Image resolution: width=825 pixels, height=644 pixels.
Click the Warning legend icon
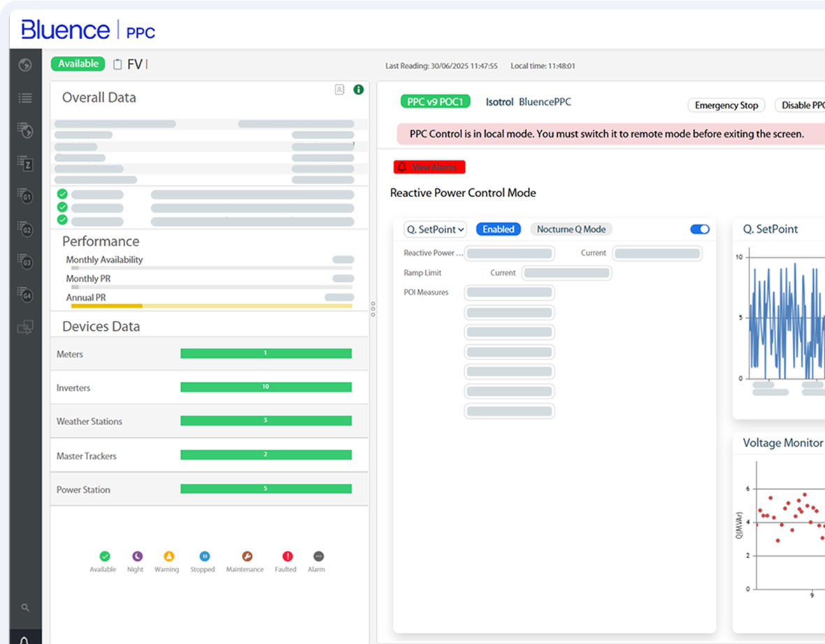point(168,556)
